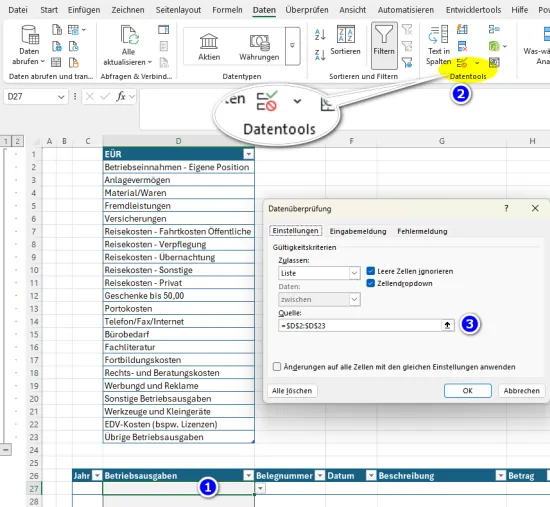Switch to the Fehlermeldung dialog tab
Screen dimensions: 550x507
click(x=422, y=231)
